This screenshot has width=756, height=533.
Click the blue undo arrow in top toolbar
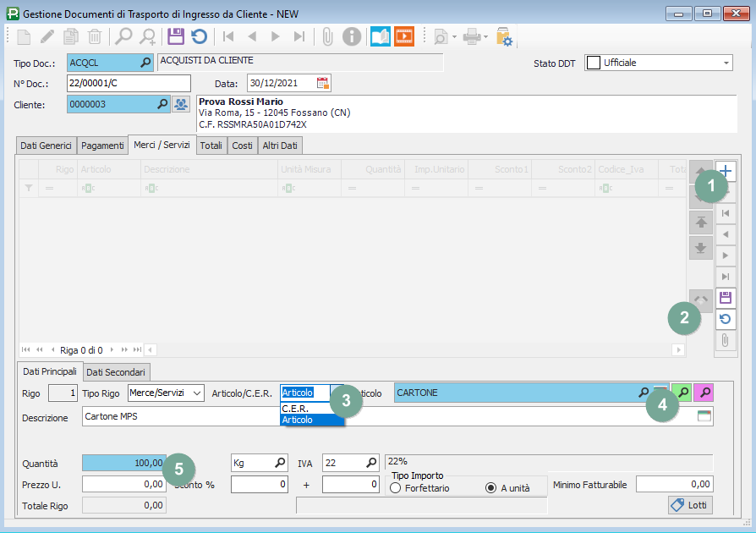pos(199,36)
